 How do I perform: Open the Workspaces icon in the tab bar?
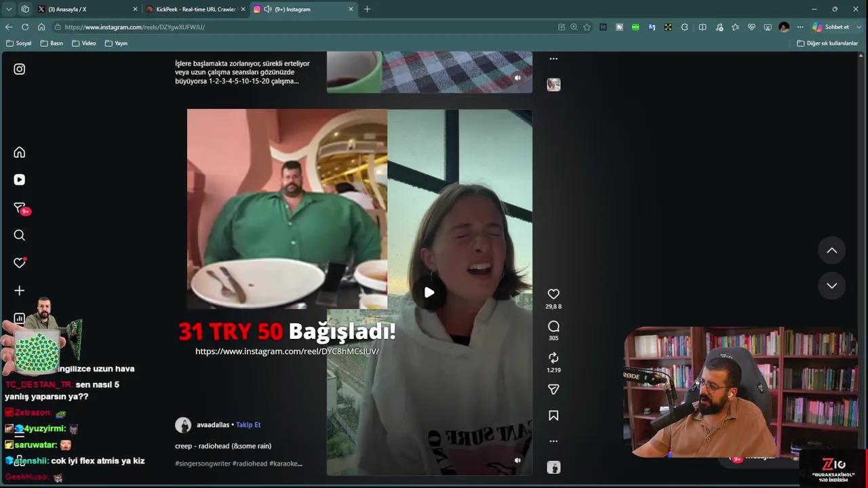tap(25, 9)
